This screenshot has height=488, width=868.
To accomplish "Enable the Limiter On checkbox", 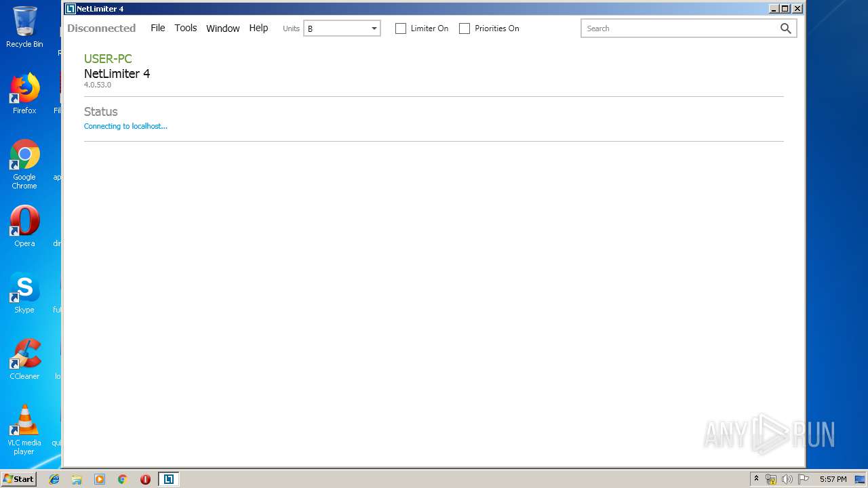I will [401, 28].
